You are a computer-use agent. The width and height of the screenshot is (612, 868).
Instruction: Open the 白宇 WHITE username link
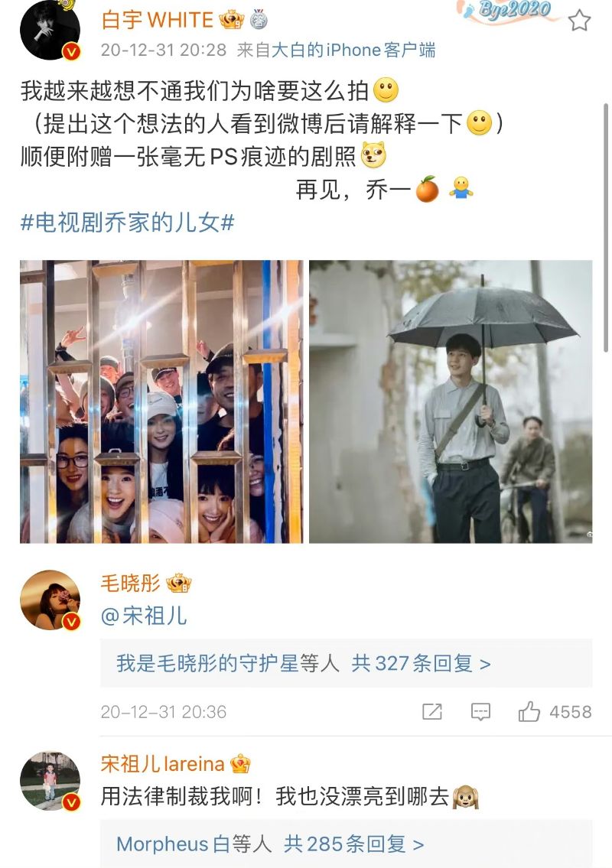pyautogui.click(x=158, y=21)
